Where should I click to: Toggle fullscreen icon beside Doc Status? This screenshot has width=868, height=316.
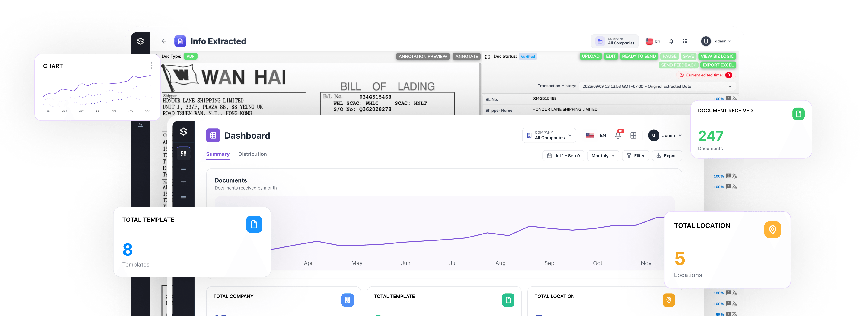tap(487, 57)
